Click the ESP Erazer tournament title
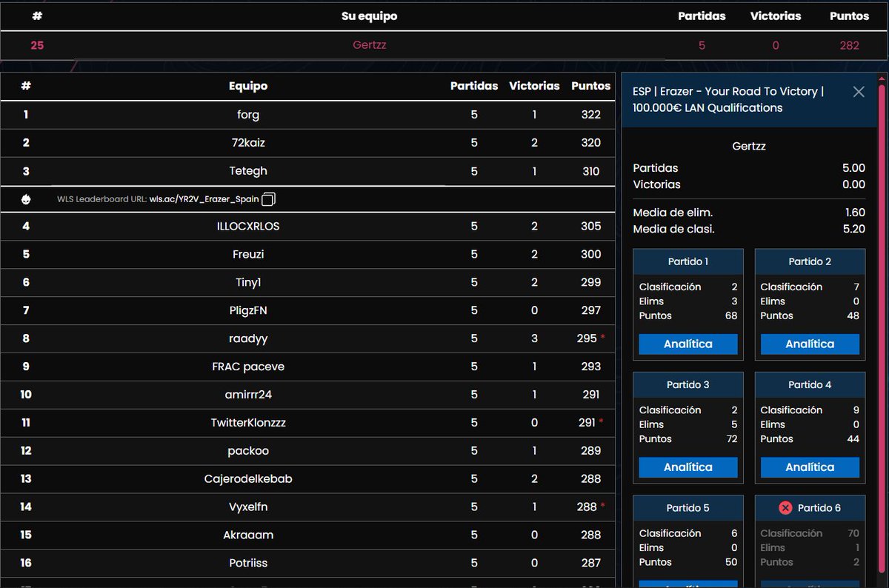Viewport: 889px width, 588px height. [x=728, y=99]
